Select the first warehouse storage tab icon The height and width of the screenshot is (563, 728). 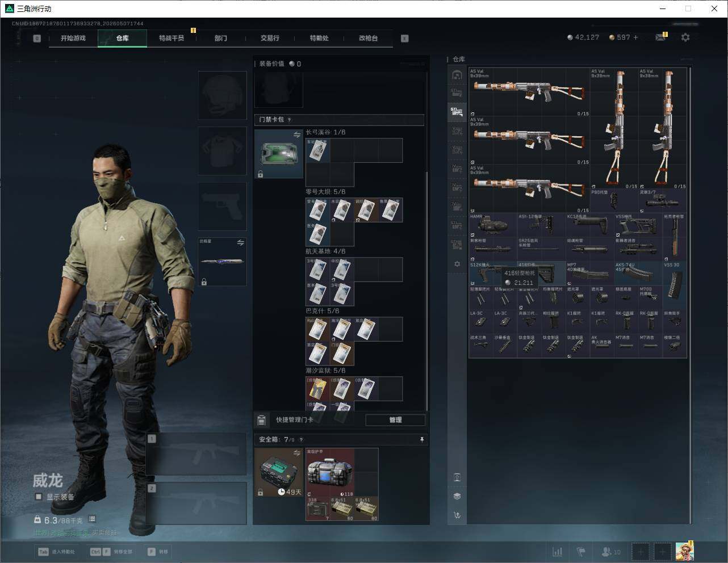pos(457,75)
